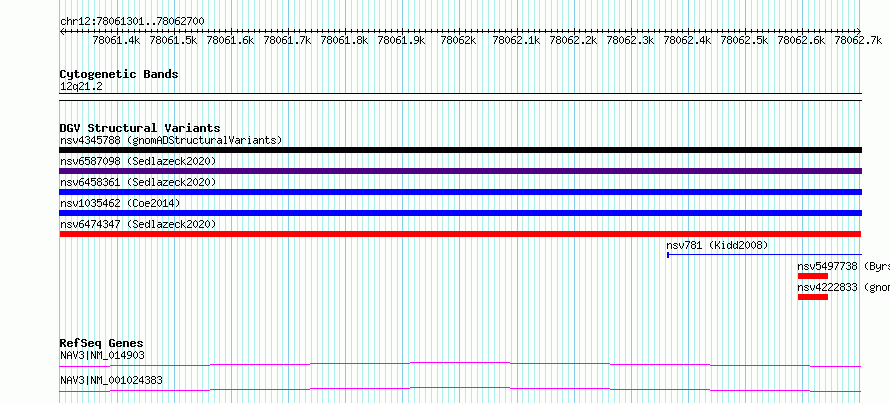The width and height of the screenshot is (890, 403).
Task: Click the red nsv6474347 variant bar
Action: click(460, 234)
